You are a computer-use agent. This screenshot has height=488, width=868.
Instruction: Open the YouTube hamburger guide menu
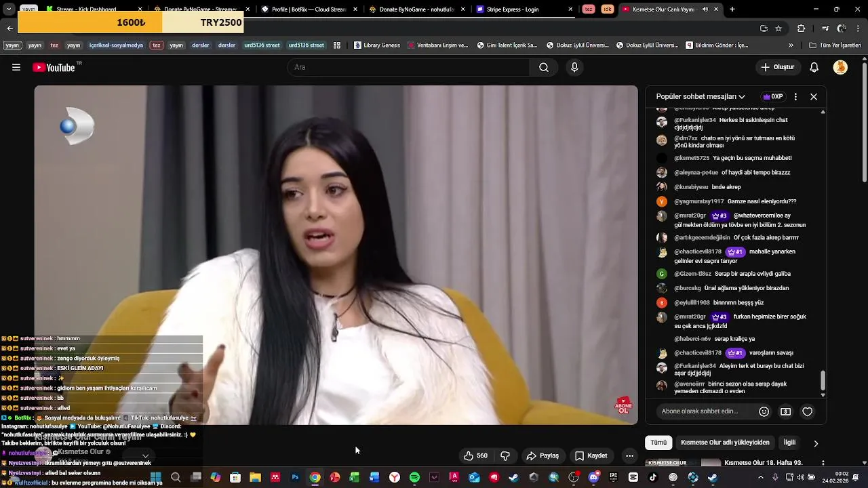[x=16, y=67]
